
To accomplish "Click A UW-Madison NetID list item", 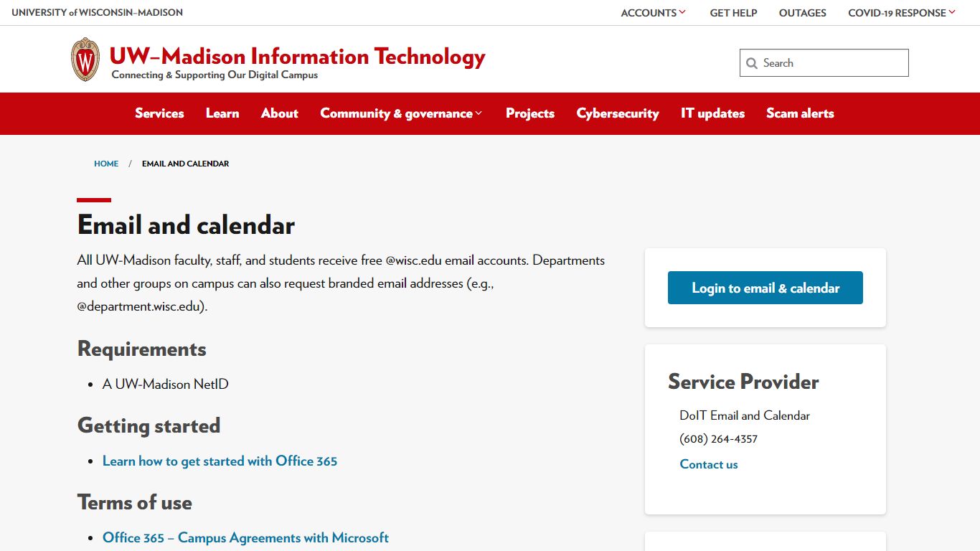I will pyautogui.click(x=166, y=384).
